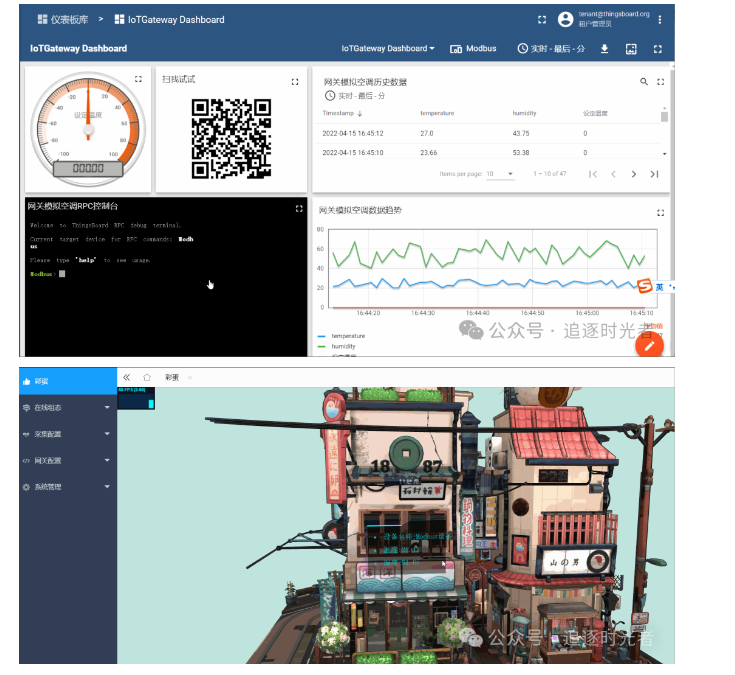Sort by temperature column header
Image resolution: width=735 pixels, height=675 pixels.
[x=437, y=113]
